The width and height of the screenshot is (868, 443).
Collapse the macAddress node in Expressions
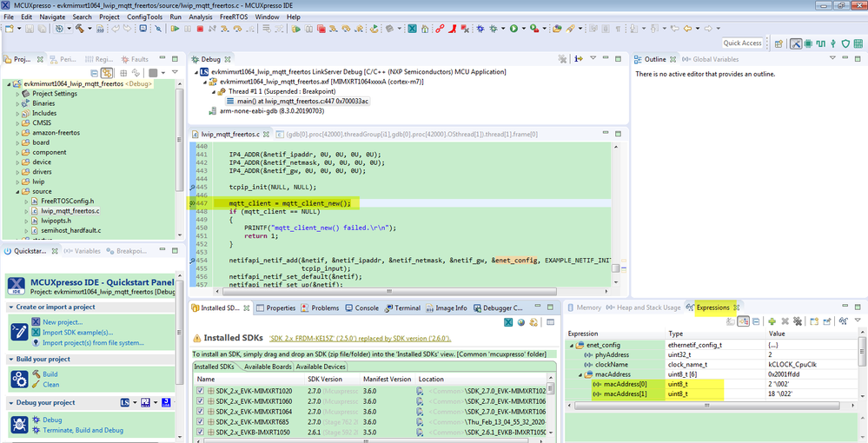coord(581,374)
